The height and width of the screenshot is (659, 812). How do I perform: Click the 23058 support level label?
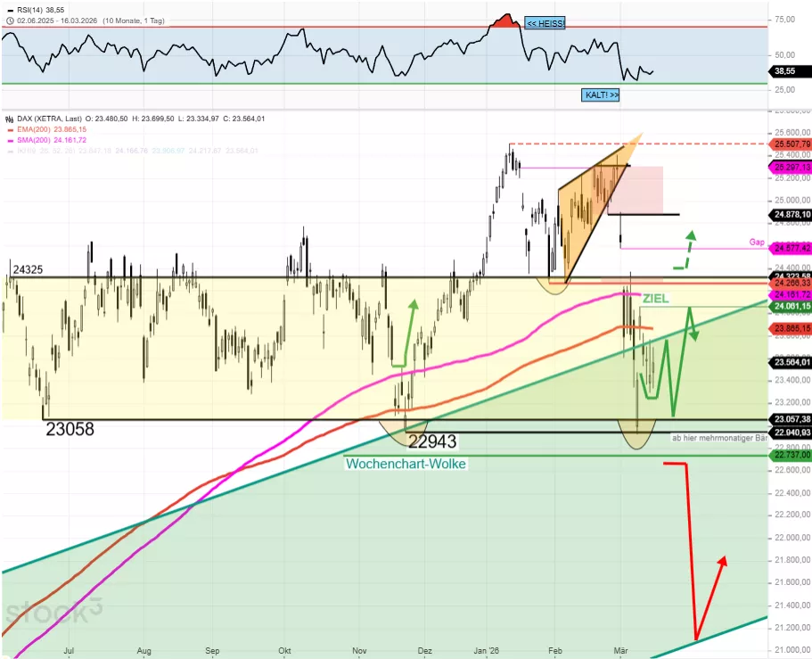click(x=70, y=430)
